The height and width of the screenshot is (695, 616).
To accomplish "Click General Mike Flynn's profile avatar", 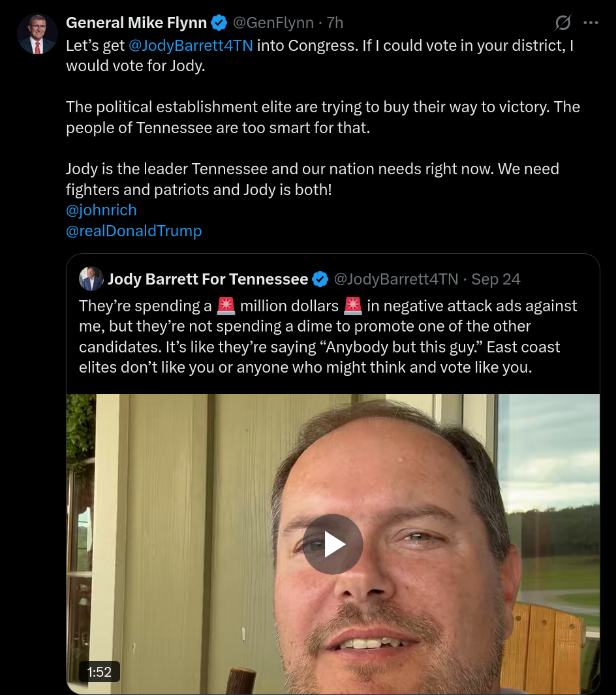I will pos(38,34).
